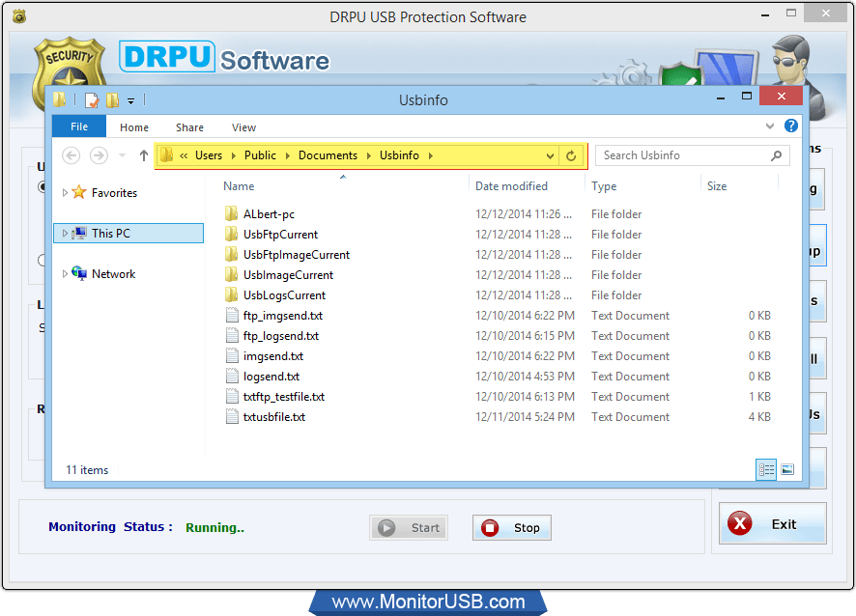Screen dimensions: 856x616
Task: Click the Stop monitoring button
Action: (x=511, y=527)
